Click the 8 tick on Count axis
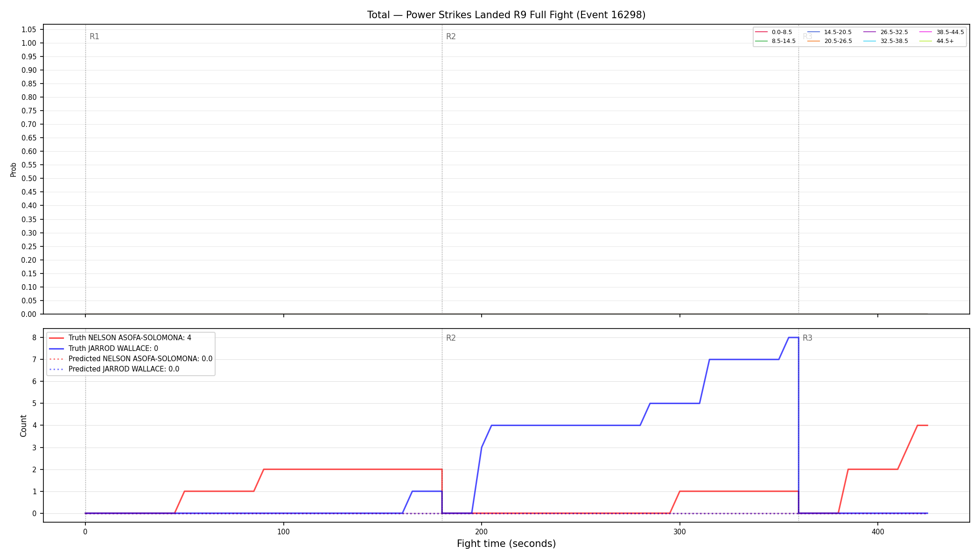The width and height of the screenshot is (980, 560). pyautogui.click(x=34, y=337)
